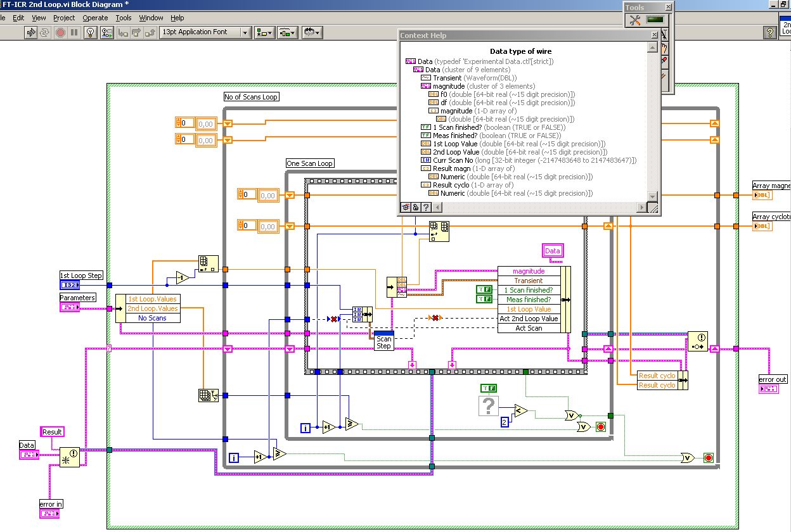Click the top 0,00 numeric array constant
The width and height of the screenshot is (791, 532).
(206, 123)
